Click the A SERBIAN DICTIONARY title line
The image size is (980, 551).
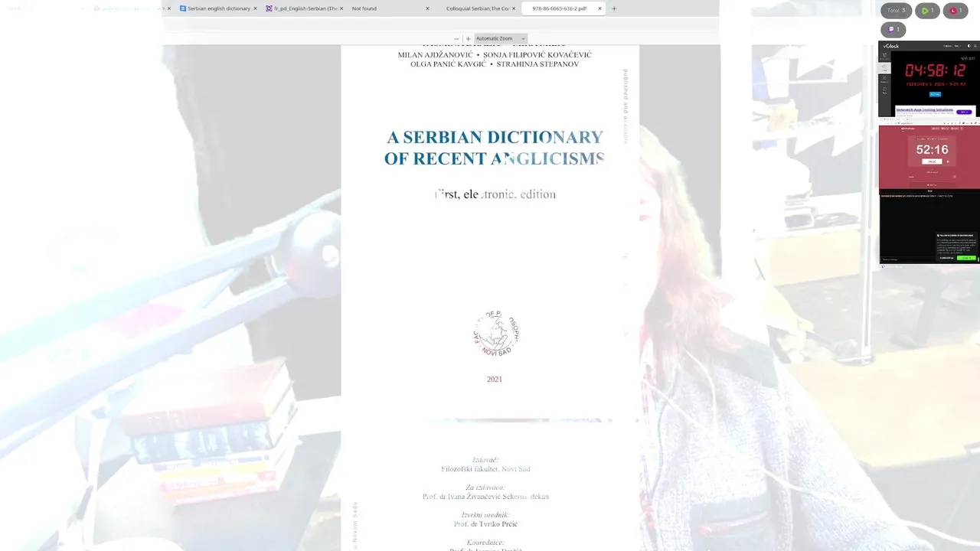[495, 137]
